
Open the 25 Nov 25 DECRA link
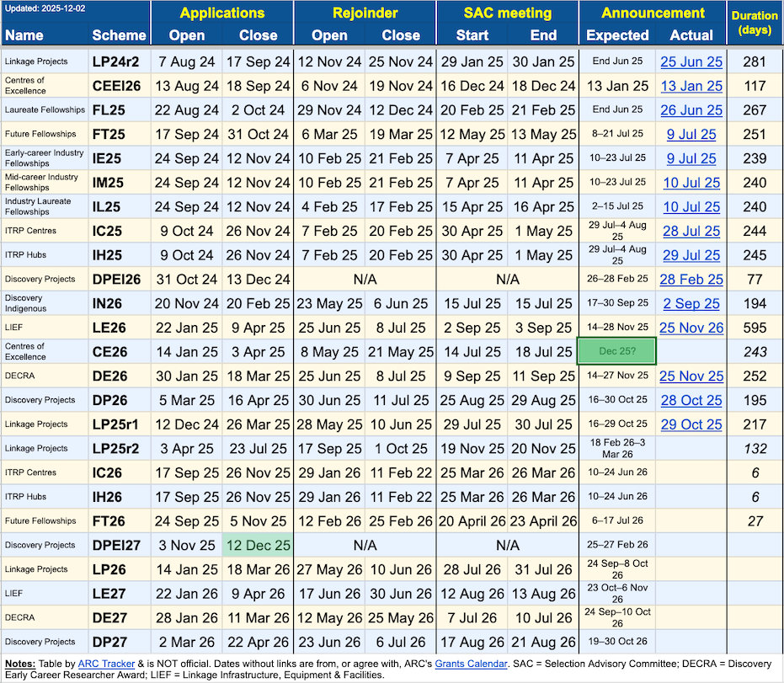pyautogui.click(x=691, y=376)
